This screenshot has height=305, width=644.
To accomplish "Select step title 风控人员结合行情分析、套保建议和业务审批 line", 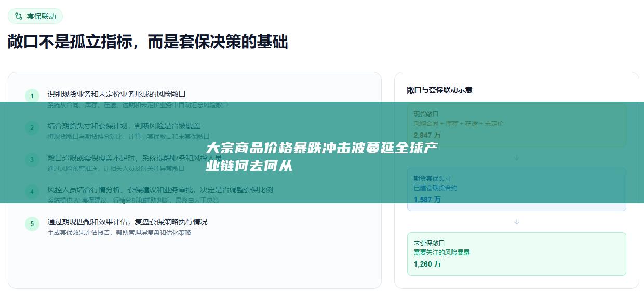I will pos(160,190).
